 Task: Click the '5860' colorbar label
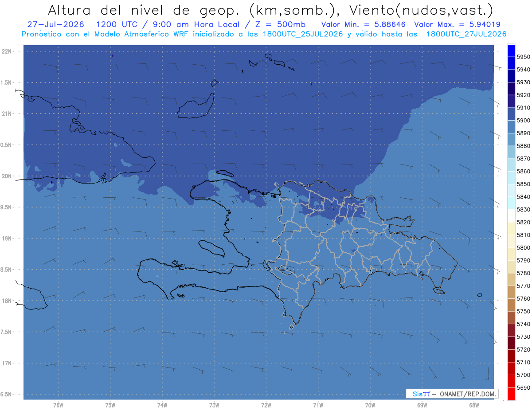point(524,171)
